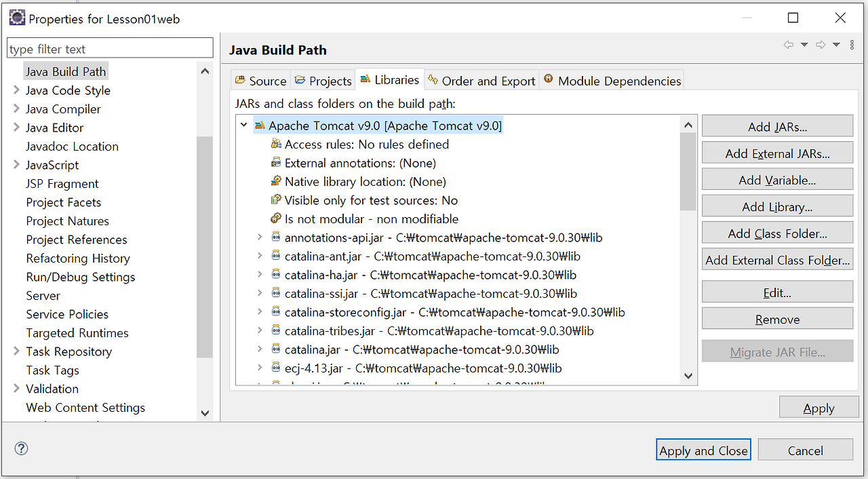Click the back navigation arrow icon

[788, 44]
